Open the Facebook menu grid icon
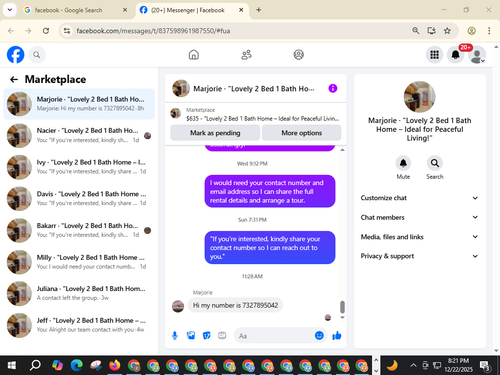The width and height of the screenshot is (500, 375). [x=434, y=55]
